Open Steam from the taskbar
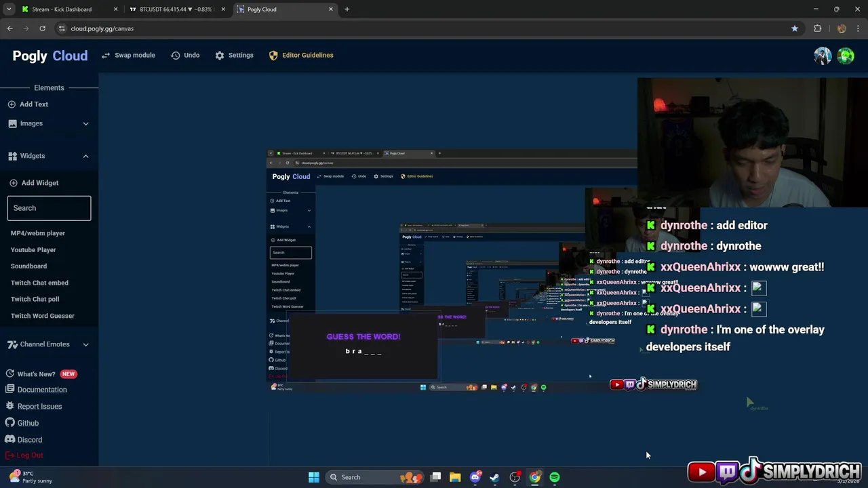868x488 pixels. pos(495,477)
